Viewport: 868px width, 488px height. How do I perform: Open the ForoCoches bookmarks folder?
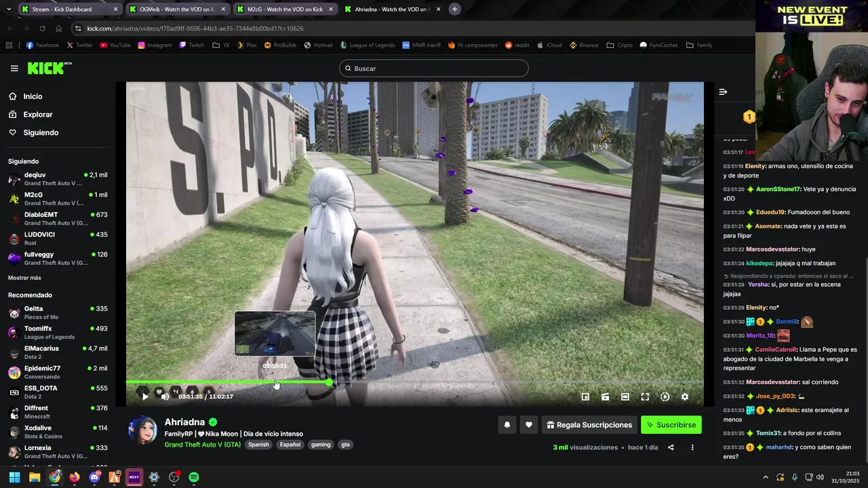point(658,45)
